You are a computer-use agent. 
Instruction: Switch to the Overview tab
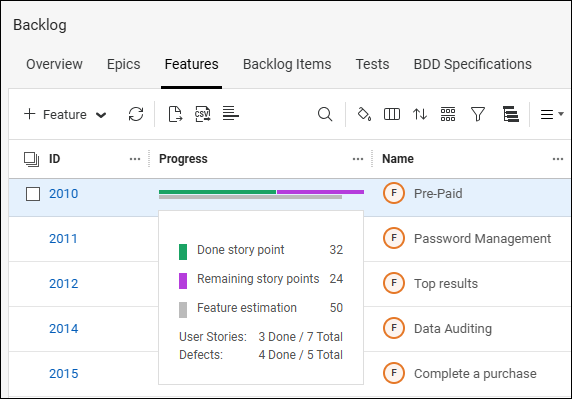coord(54,64)
